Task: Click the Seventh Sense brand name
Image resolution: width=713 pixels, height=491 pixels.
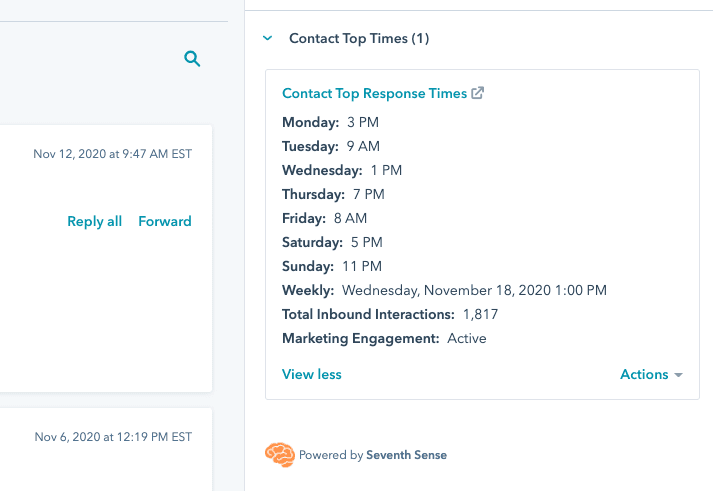Action: coord(406,455)
